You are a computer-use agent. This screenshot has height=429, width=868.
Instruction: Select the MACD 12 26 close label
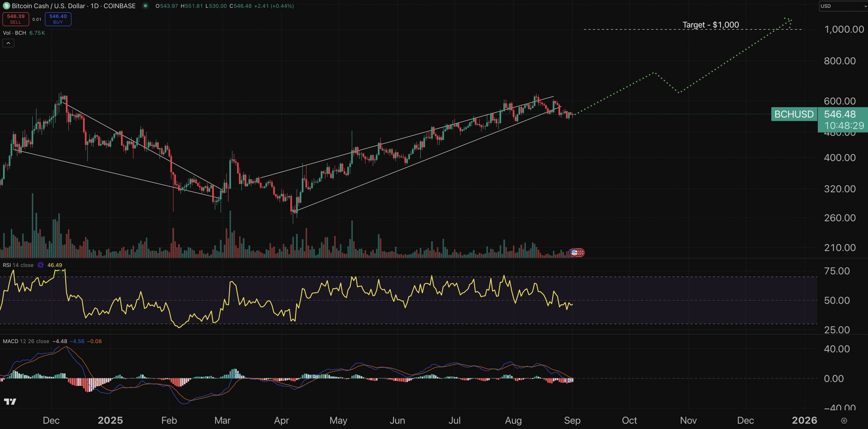26,341
